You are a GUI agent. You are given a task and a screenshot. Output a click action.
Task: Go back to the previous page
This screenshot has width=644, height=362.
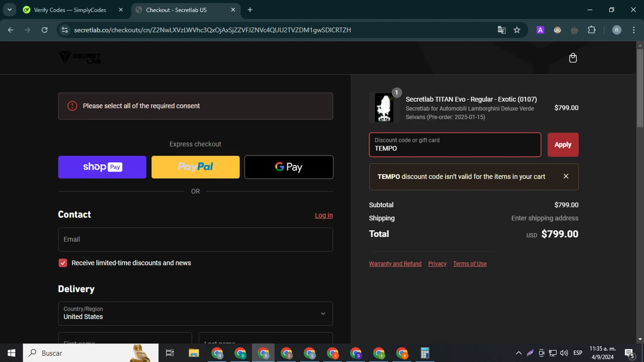tap(11, 30)
